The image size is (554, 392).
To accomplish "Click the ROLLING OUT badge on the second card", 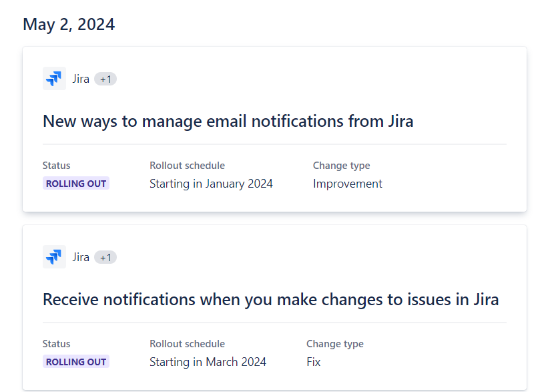I will [75, 361].
